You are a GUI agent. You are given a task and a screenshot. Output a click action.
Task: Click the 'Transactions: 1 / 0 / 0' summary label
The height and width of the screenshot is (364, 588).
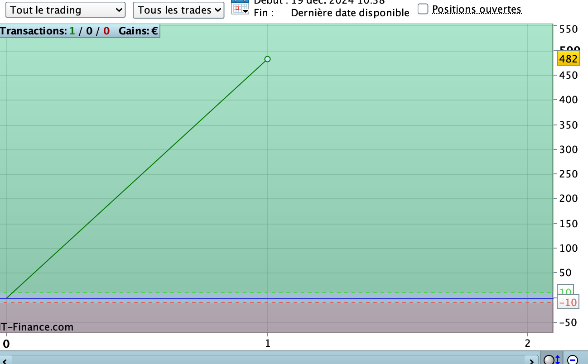click(55, 31)
